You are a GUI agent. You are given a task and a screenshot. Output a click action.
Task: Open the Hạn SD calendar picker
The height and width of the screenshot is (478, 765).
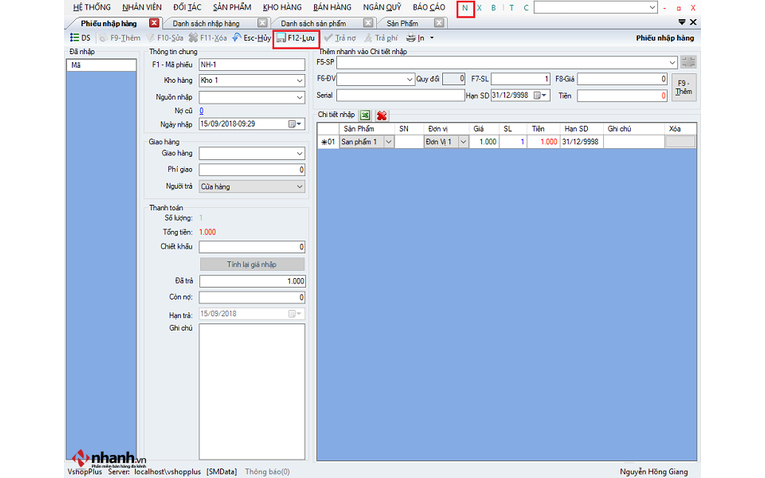tap(539, 96)
